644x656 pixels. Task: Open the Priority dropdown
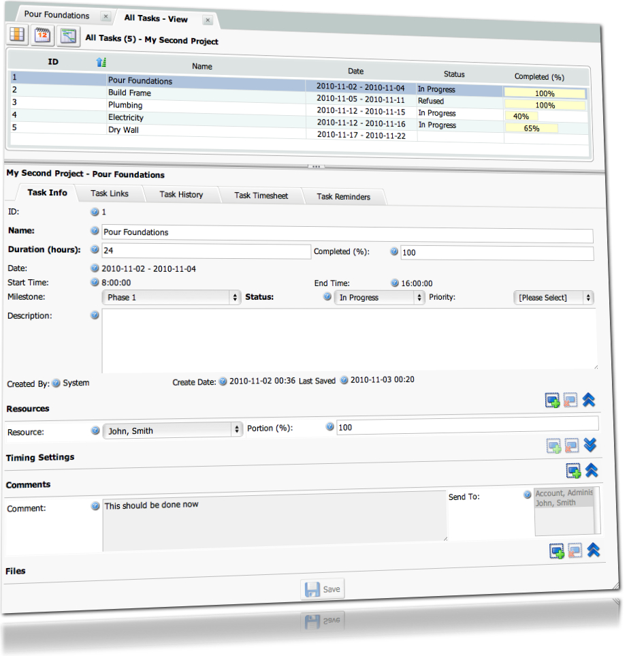(x=553, y=298)
